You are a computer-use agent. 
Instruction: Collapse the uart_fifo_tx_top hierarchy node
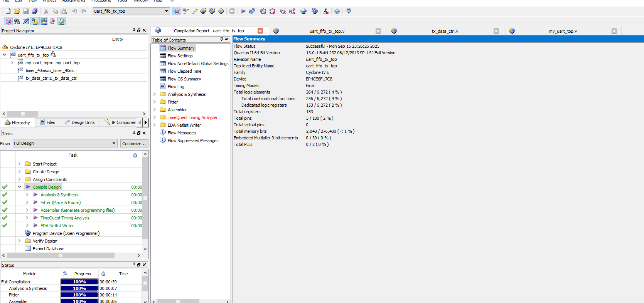[x=5, y=55]
